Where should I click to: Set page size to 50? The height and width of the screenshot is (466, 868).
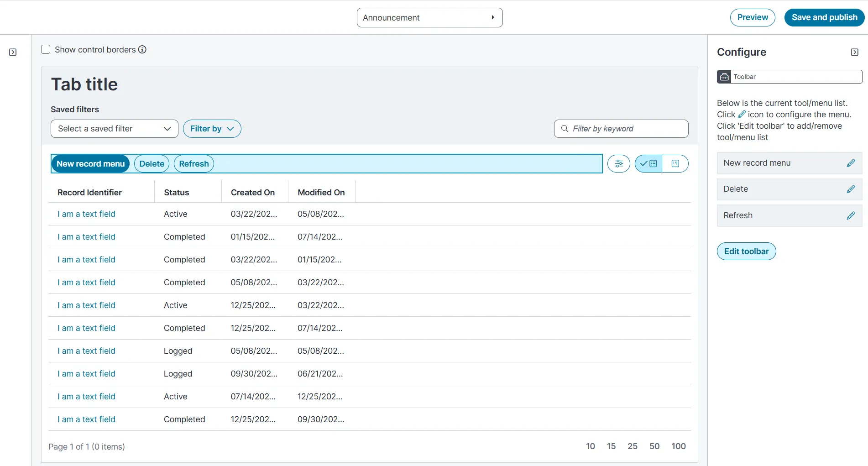[654, 446]
